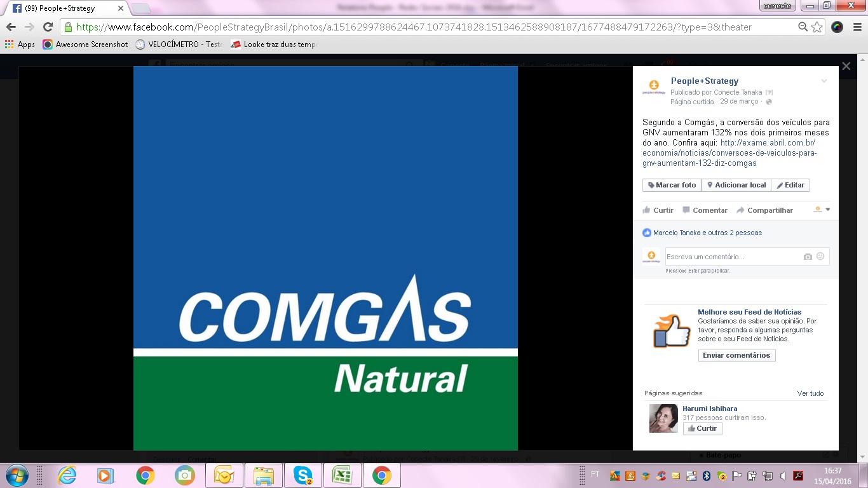Close the Facebook photo theater view

(x=846, y=66)
